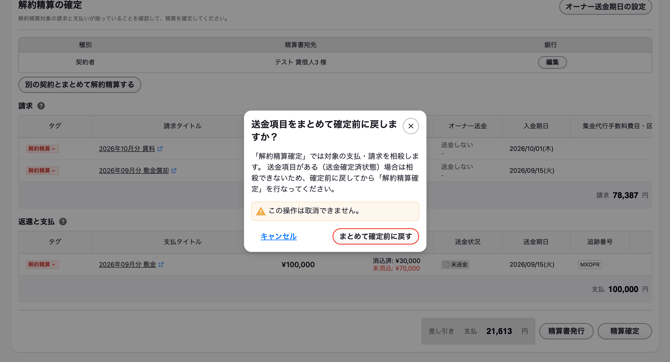Click この操作は取消できません warning text
This screenshot has height=362, width=670.
pyautogui.click(x=314, y=211)
